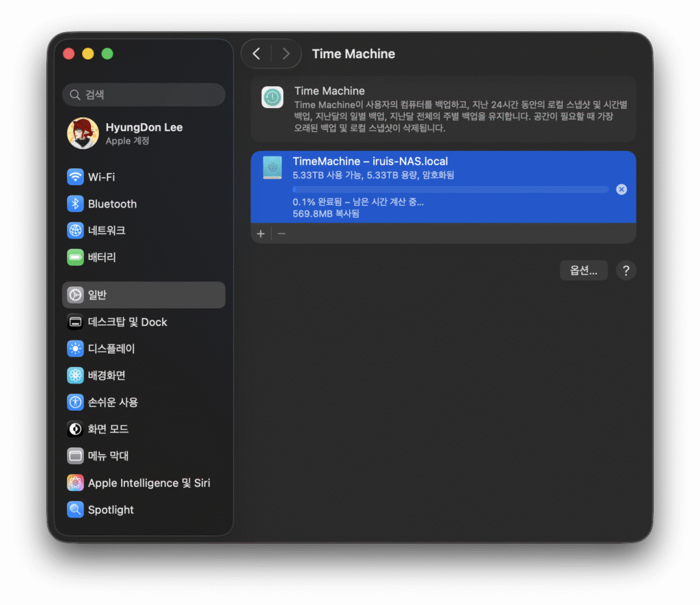Open 데스크탑 및 Dock settings
The image size is (700, 605).
click(127, 322)
